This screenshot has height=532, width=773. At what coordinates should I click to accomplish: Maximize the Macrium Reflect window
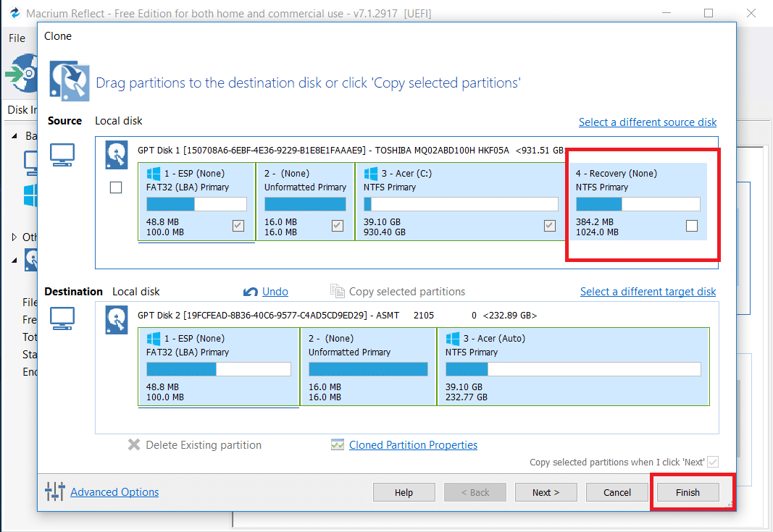(x=709, y=13)
